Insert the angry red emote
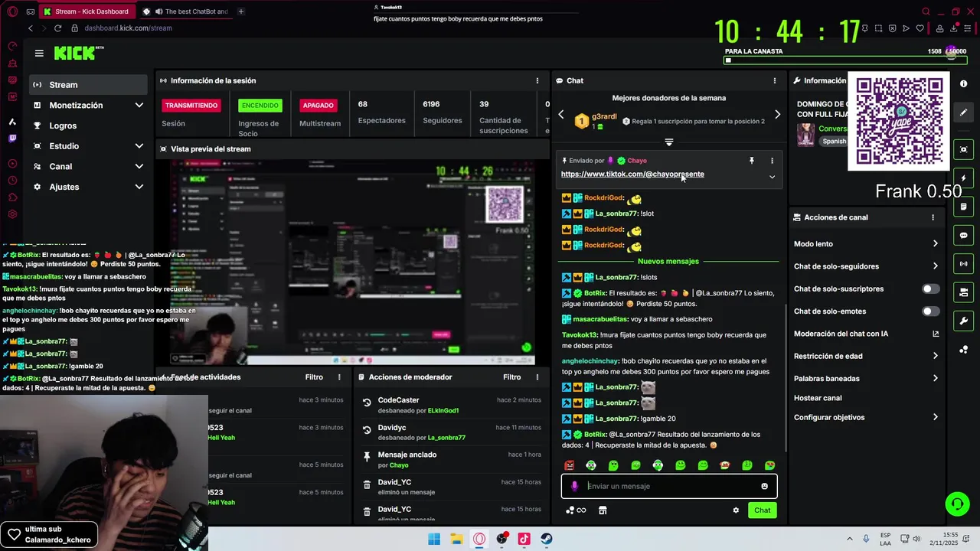 coord(569,465)
